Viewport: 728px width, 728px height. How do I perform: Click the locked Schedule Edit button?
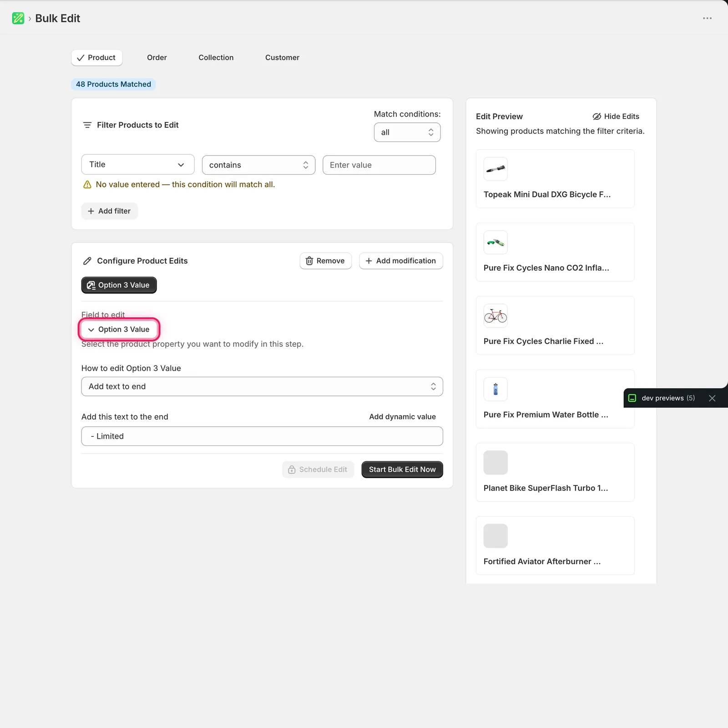(x=318, y=470)
